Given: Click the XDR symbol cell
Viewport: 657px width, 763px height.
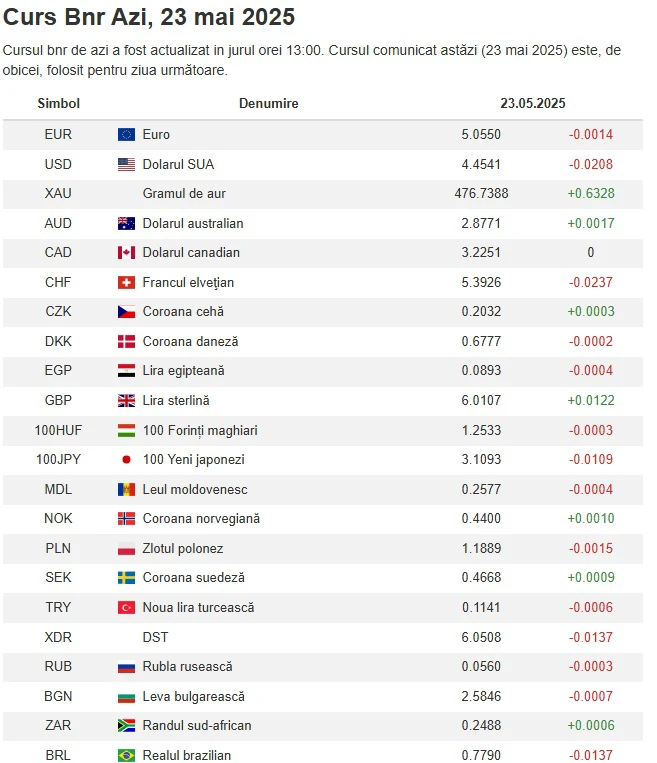Looking at the screenshot, I should (58, 637).
